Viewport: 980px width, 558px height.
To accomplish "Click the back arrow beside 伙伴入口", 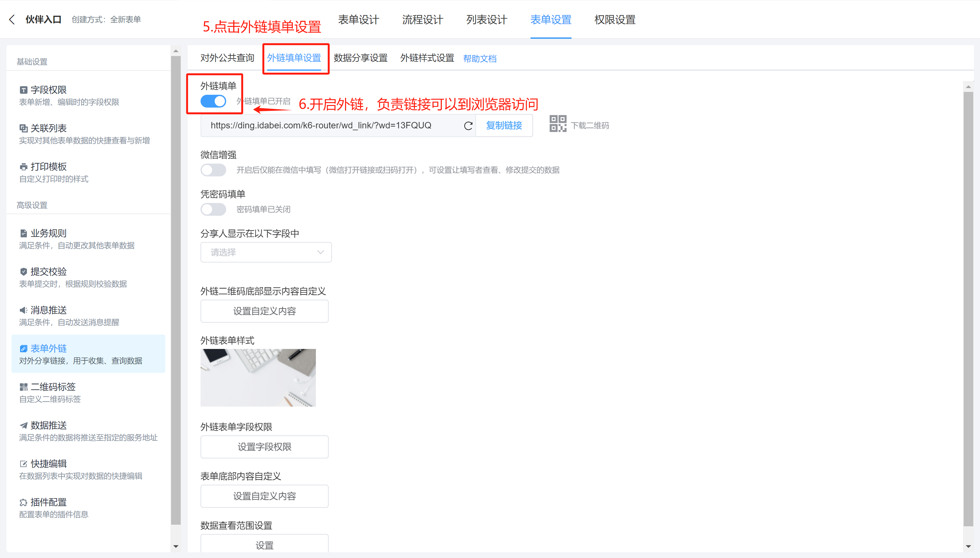I will coord(12,19).
